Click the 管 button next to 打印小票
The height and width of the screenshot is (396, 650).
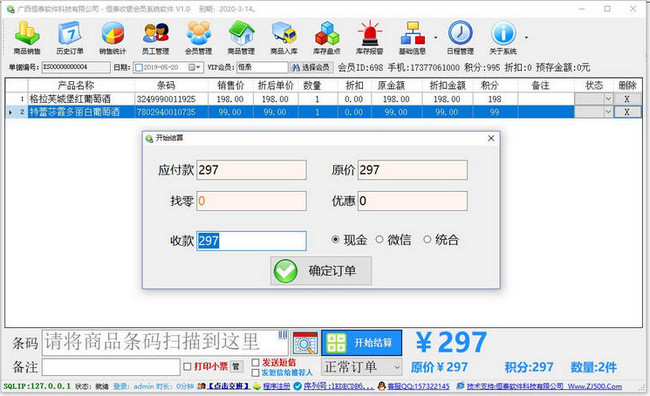(236, 367)
